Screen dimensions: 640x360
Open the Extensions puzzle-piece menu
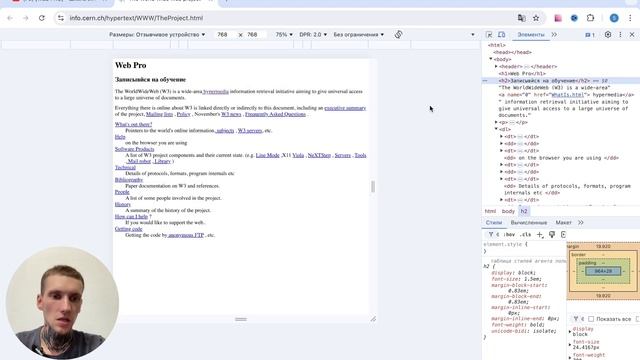tap(590, 18)
